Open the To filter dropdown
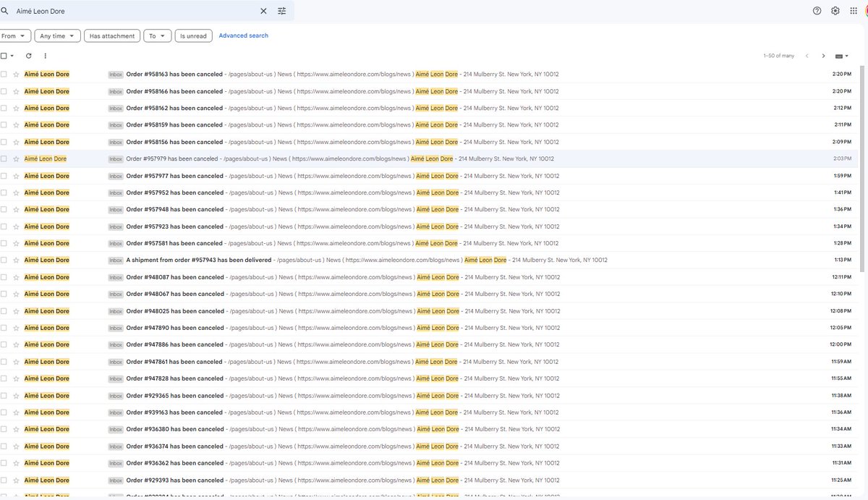 (x=157, y=36)
